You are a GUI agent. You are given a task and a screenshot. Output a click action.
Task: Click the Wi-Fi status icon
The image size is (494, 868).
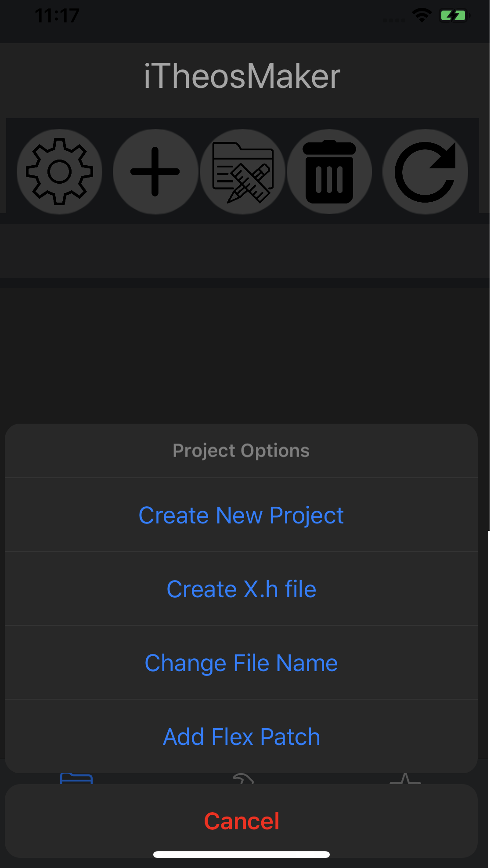[422, 16]
